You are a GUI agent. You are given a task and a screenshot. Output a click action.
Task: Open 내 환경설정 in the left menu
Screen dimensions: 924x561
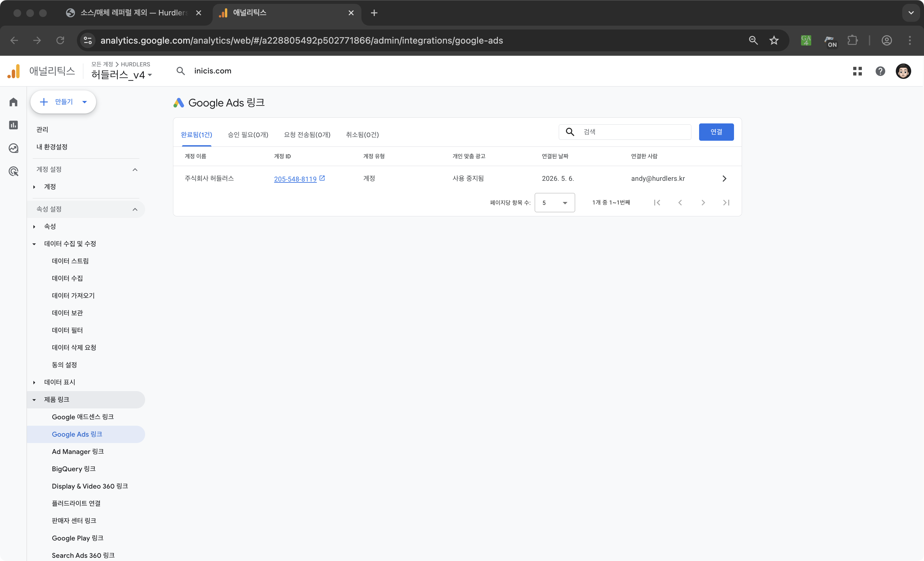pos(52,147)
